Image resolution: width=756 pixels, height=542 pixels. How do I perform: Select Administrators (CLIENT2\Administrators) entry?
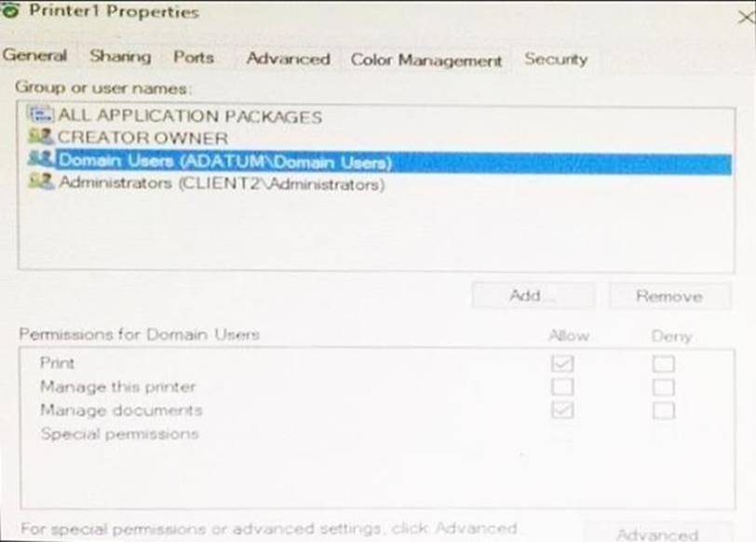coord(222,183)
